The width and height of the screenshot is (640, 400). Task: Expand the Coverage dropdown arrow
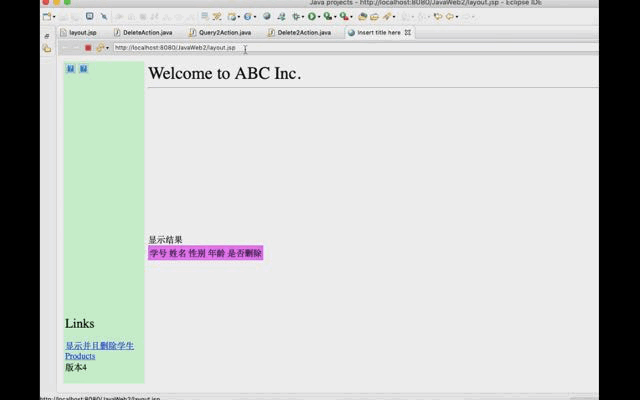[x=335, y=17]
